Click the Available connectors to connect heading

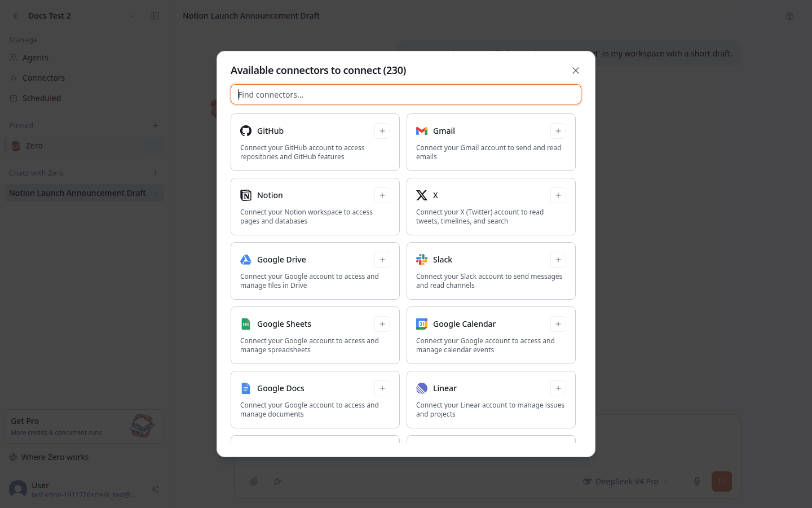coord(318,71)
